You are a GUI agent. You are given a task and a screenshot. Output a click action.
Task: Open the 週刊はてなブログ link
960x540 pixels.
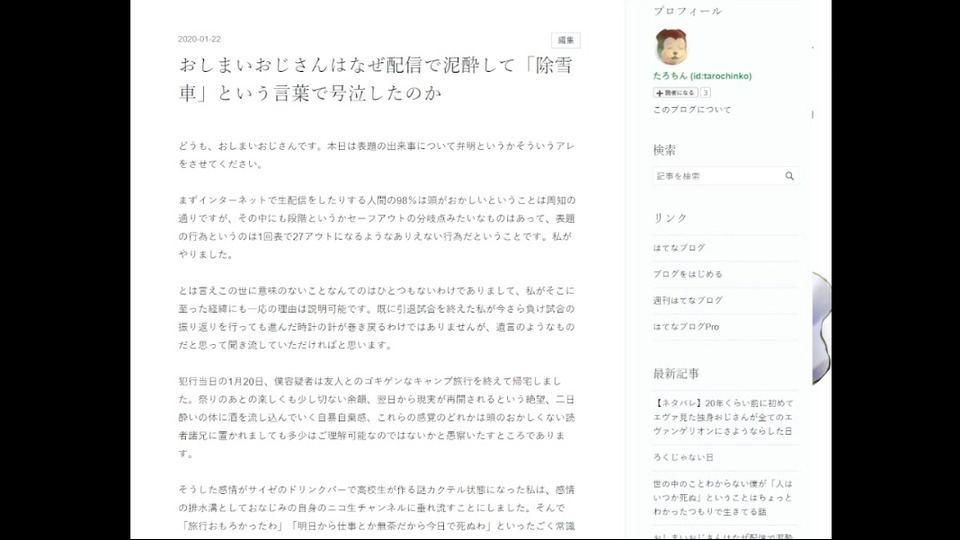pos(688,301)
